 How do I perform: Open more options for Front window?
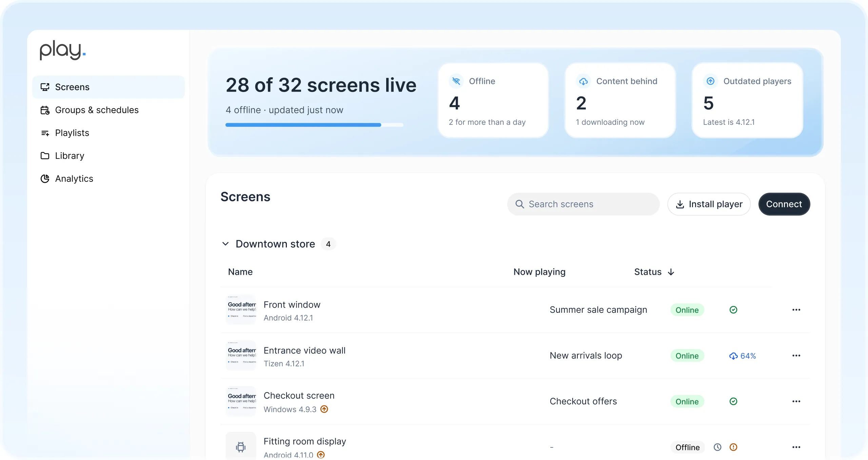pyautogui.click(x=796, y=310)
